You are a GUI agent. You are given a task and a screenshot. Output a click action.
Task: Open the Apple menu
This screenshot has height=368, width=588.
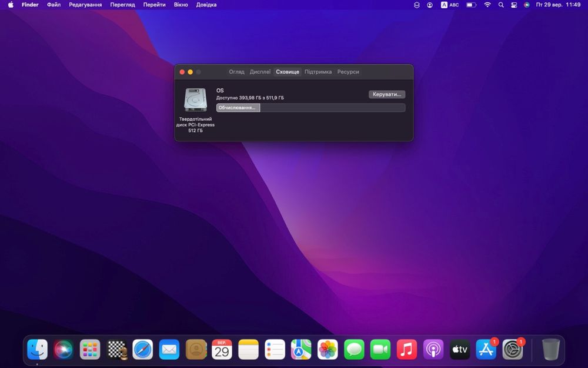coord(11,5)
